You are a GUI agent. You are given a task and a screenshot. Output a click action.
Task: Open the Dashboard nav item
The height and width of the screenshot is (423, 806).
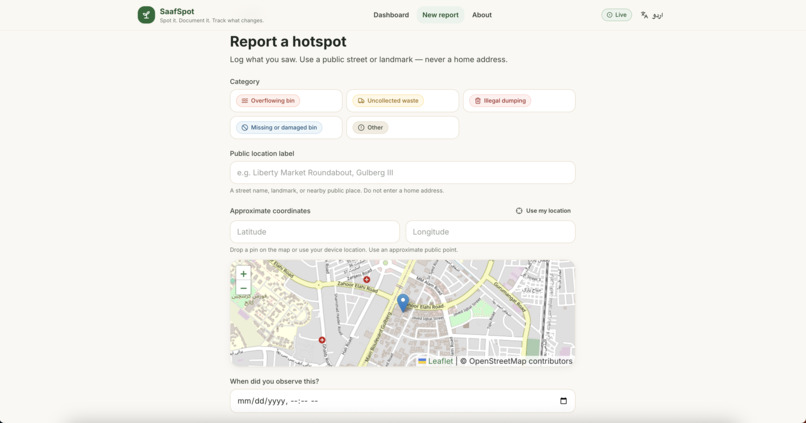[x=391, y=15]
